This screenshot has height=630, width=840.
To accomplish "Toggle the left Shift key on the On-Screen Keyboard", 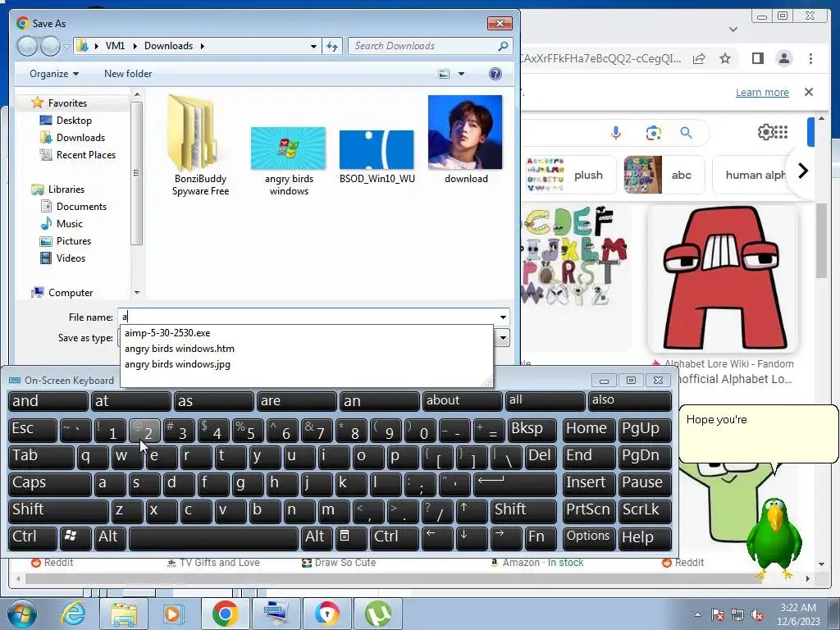I will [x=58, y=510].
